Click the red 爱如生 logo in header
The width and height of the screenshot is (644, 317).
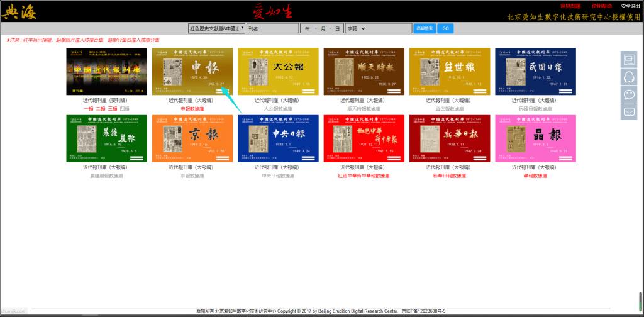[272, 11]
